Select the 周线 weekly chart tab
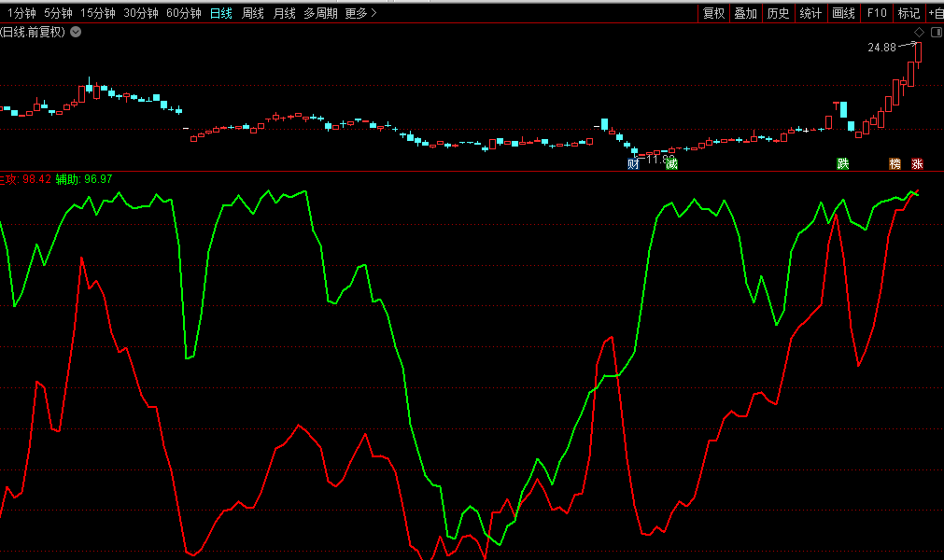This screenshot has height=560, width=944. 253,13
